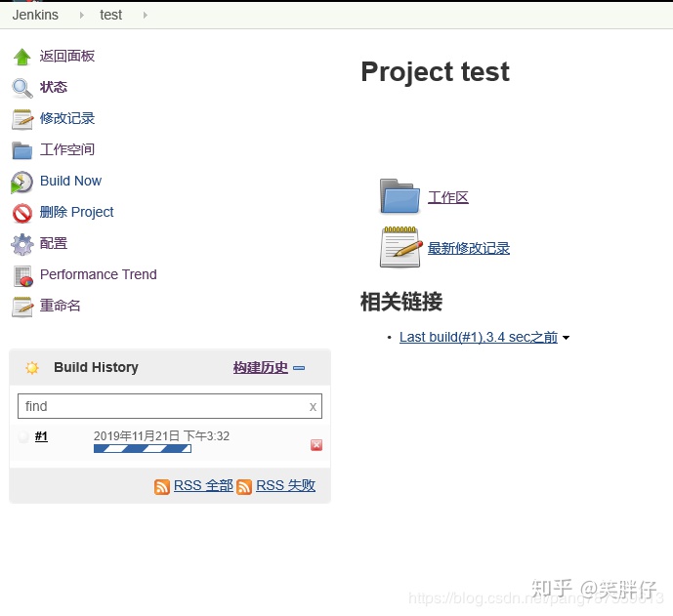Open 配置 settings link
673x616 pixels.
53,243
